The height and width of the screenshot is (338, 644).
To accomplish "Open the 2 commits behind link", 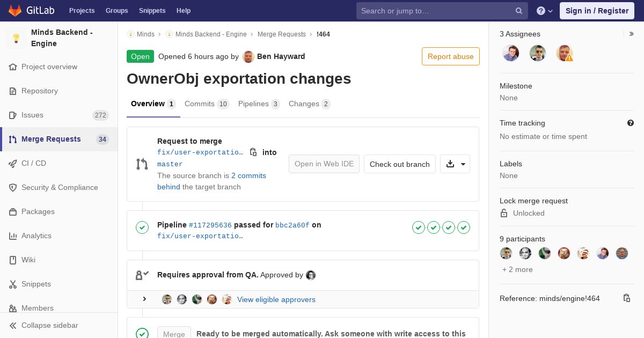I will 211,181.
